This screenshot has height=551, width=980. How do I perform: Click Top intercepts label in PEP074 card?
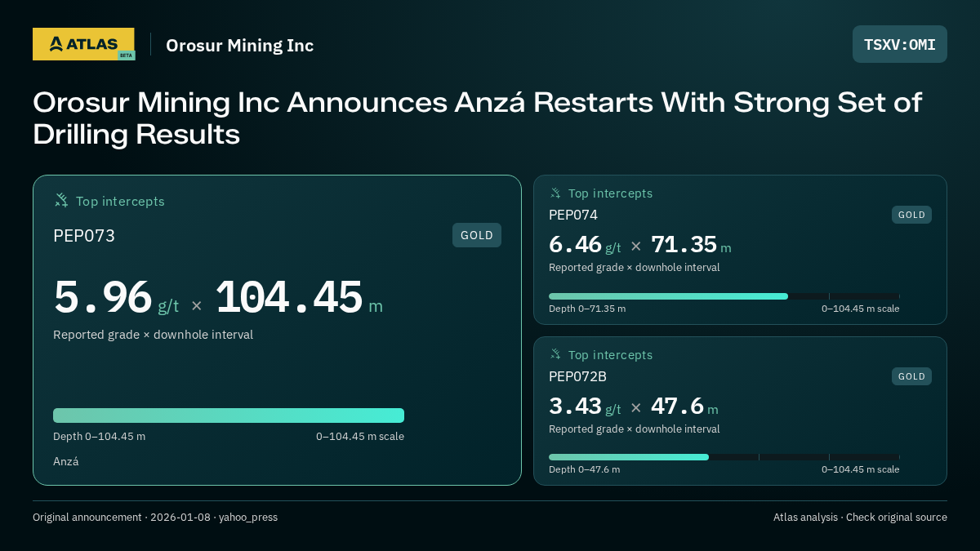coord(610,193)
